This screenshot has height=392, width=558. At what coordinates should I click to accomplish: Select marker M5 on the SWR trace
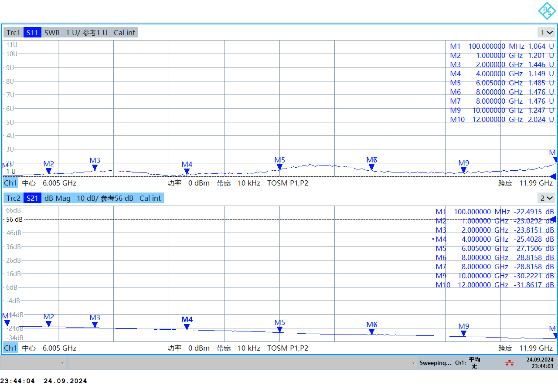point(279,167)
